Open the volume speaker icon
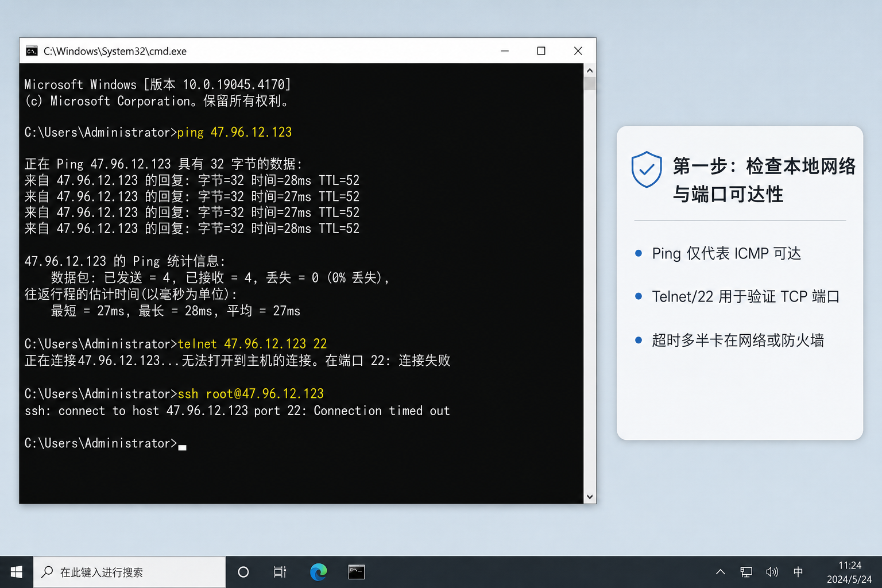 (x=772, y=572)
